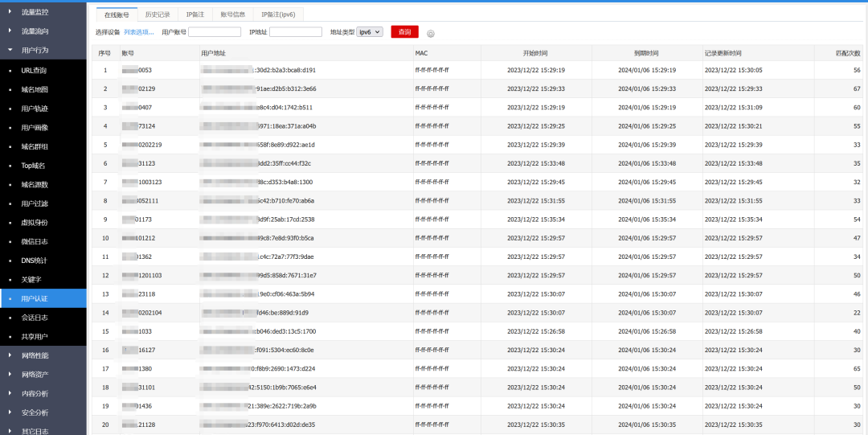This screenshot has width=868, height=435.
Task: Click address ending 5971:18ea:371a:a04b
Action: [x=259, y=126]
